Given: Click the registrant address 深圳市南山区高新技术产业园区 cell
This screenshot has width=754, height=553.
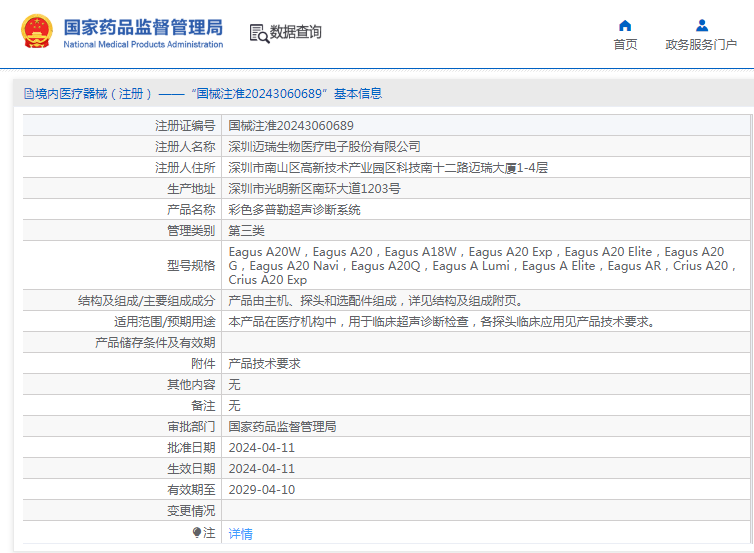Looking at the screenshot, I should coord(388,168).
